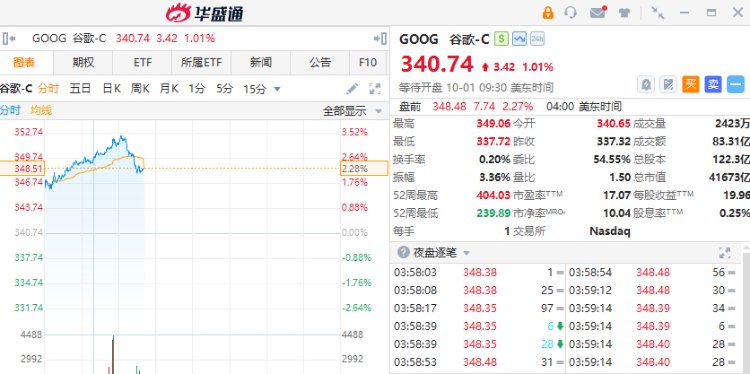Switch to the 期权 tab
The height and width of the screenshot is (374, 750).
[x=83, y=62]
